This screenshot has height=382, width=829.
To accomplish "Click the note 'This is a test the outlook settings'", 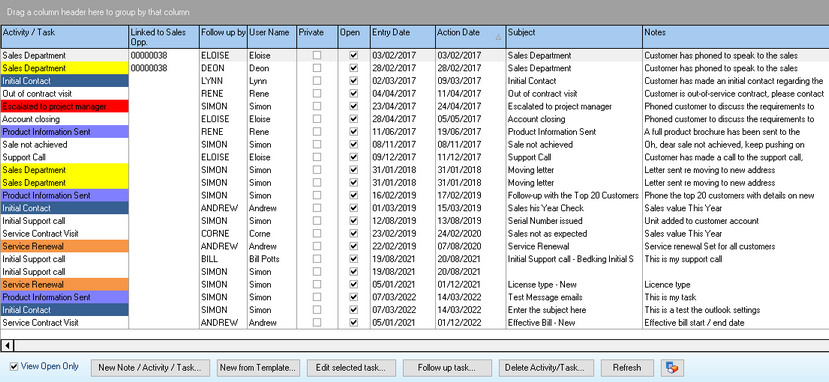I will pyautogui.click(x=735, y=310).
